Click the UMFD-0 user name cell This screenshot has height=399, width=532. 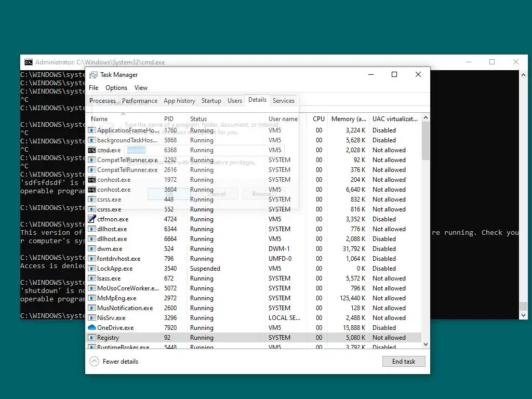tap(280, 258)
